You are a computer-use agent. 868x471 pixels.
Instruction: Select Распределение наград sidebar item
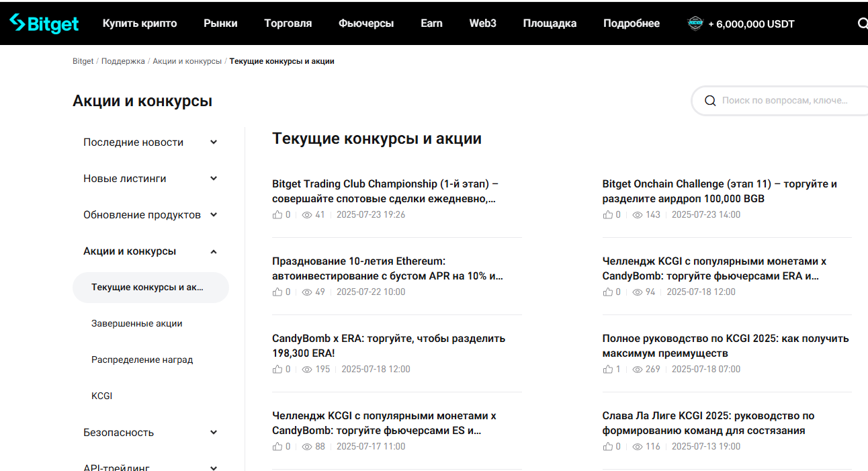click(142, 359)
